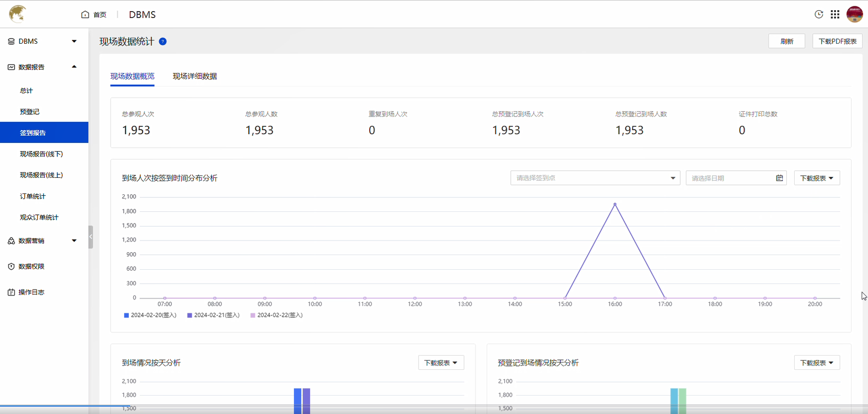Click the 刷新 button
This screenshot has height=414, width=868.
(786, 41)
